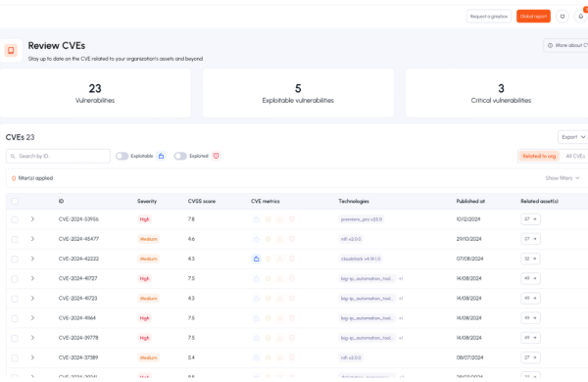This screenshot has width=588, height=382.
Task: Click the lock metric icon in CVE-2024-39778 row
Action: click(257, 338)
